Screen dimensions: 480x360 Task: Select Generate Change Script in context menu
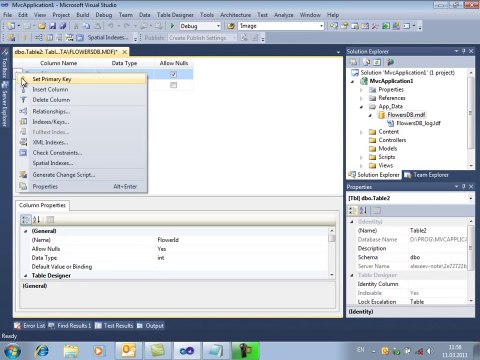click(82, 175)
